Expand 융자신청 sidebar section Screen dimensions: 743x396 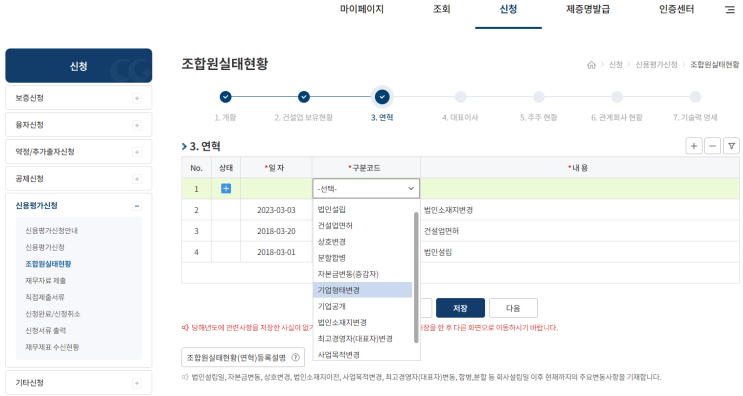[x=136, y=125]
